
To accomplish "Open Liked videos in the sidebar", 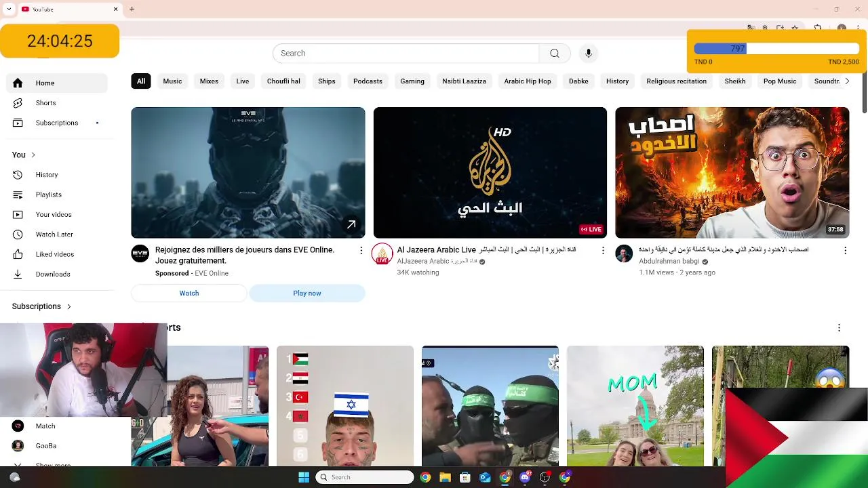I will (x=57, y=254).
